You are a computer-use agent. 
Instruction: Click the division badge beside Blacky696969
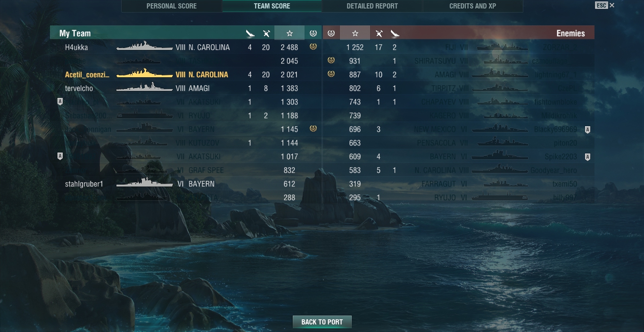coord(587,130)
